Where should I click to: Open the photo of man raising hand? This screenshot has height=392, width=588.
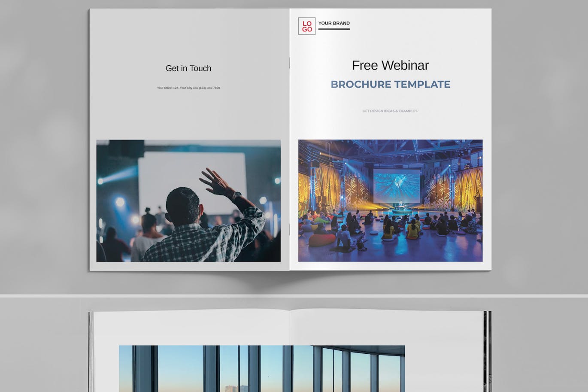188,201
